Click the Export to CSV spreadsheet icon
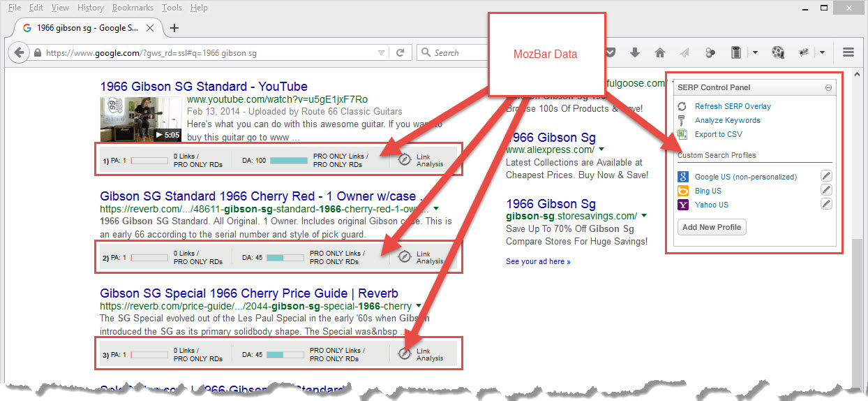868x401 pixels. tap(682, 134)
